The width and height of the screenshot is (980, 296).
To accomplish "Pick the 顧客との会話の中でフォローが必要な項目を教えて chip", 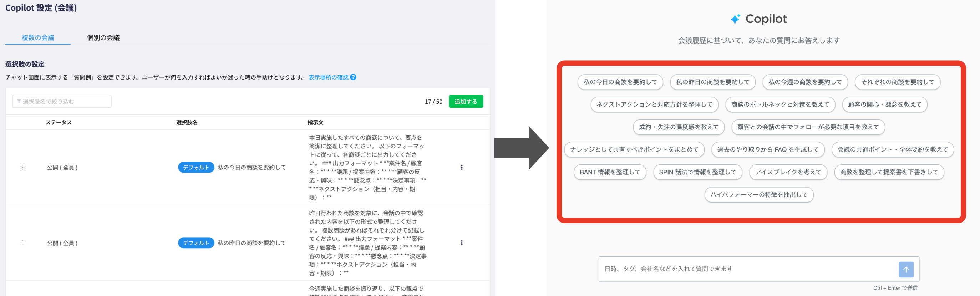I will click(808, 127).
